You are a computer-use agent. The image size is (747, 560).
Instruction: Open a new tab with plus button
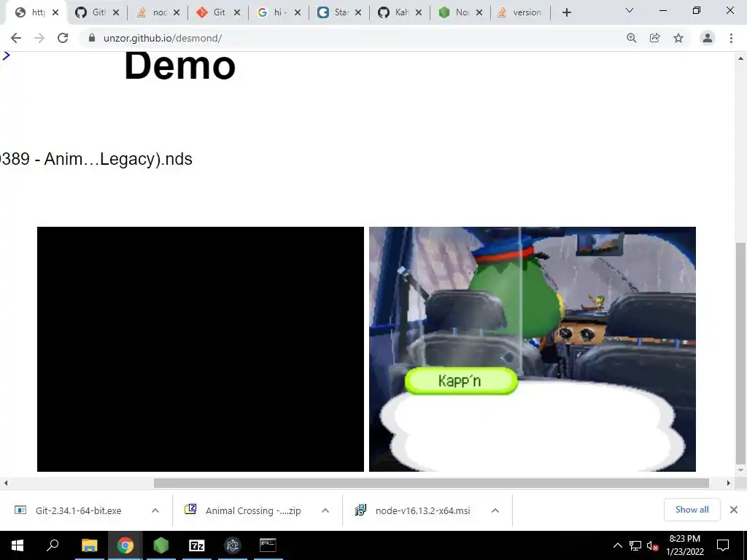click(x=566, y=13)
